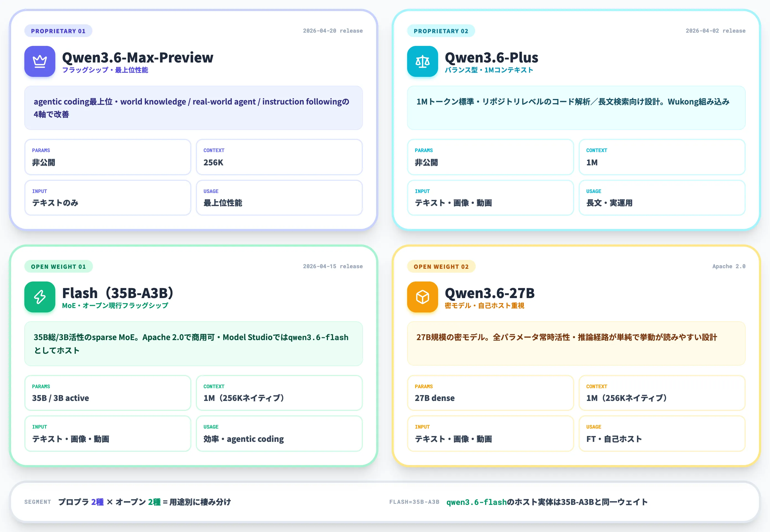
Task: Click the cube icon for Qwen3.6-27B
Action: pos(422,297)
